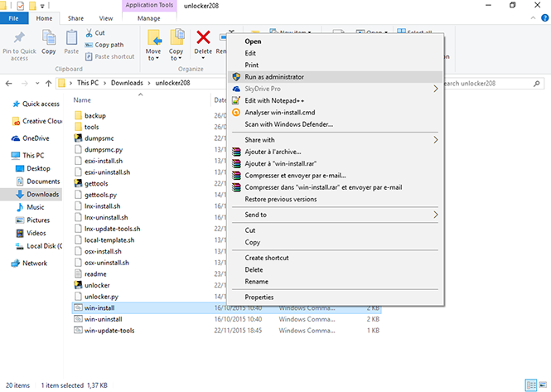This screenshot has width=551, height=392.
Task: Open the Delete button dropdown arrow
Action: coord(203,58)
